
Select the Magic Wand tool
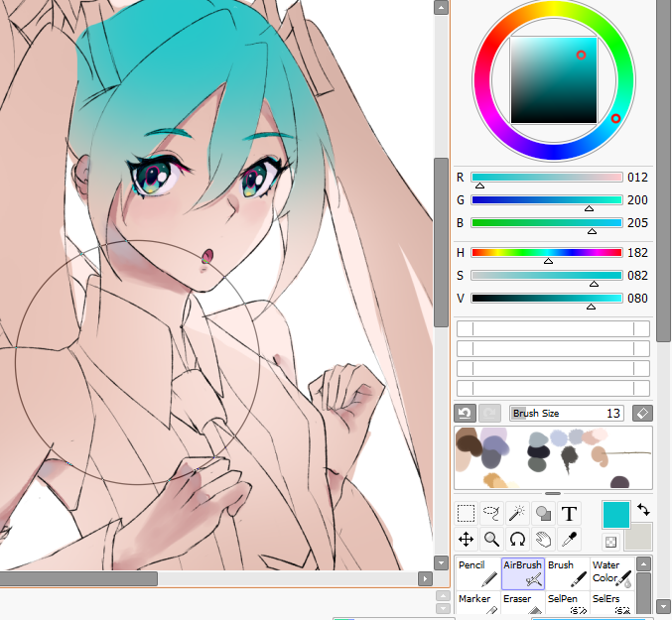click(x=517, y=513)
